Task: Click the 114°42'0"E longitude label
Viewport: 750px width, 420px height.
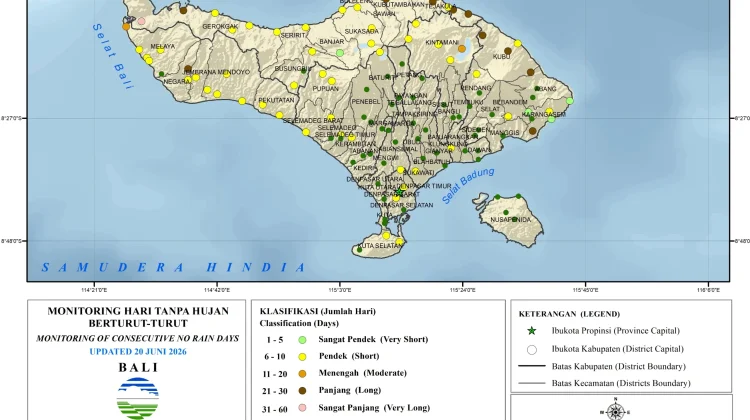Action: click(x=217, y=290)
